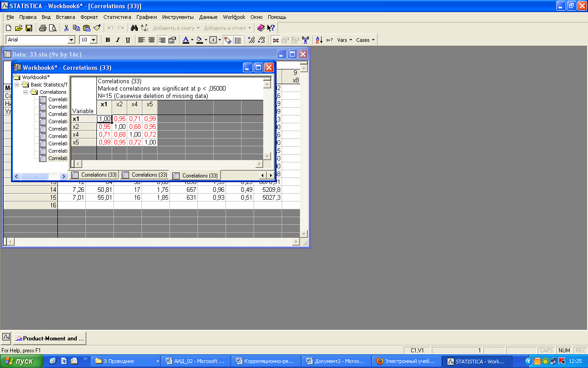Open the Статистика menu
588x368 pixels.
[x=117, y=17]
